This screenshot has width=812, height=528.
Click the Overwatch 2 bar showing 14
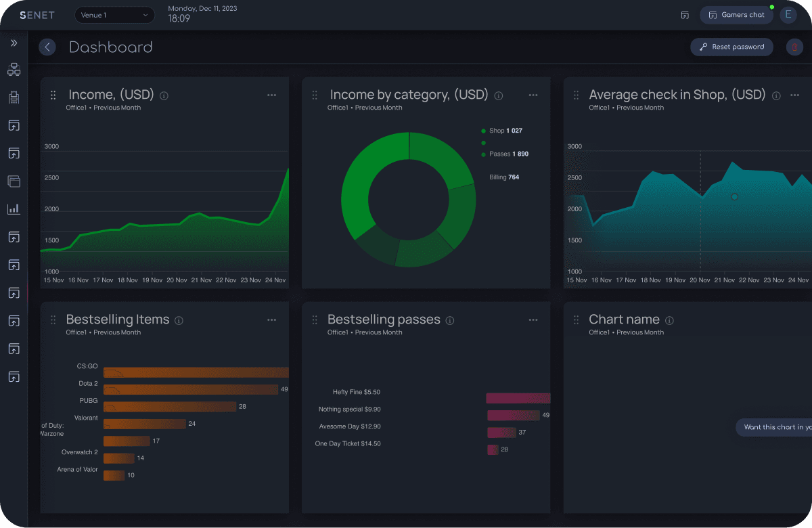(x=119, y=458)
